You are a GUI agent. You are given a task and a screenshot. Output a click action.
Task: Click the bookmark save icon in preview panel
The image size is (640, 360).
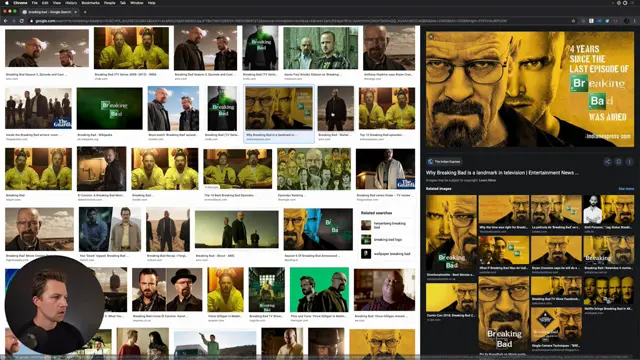tap(618, 162)
